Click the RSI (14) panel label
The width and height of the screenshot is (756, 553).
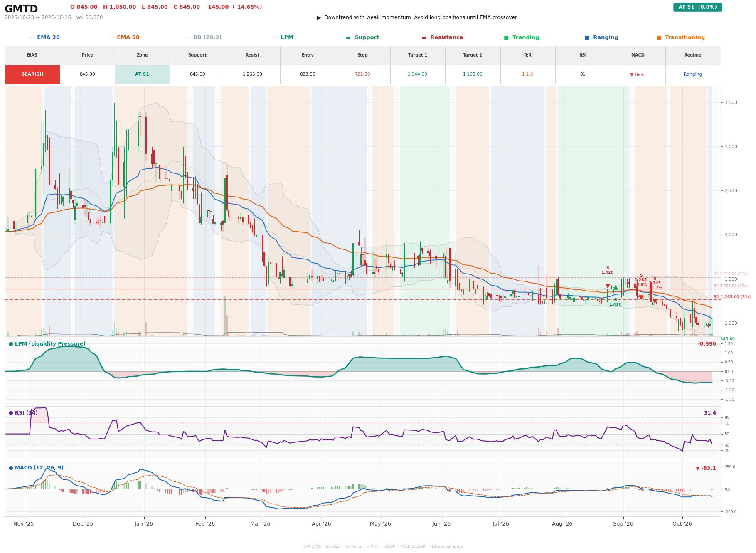click(x=23, y=413)
